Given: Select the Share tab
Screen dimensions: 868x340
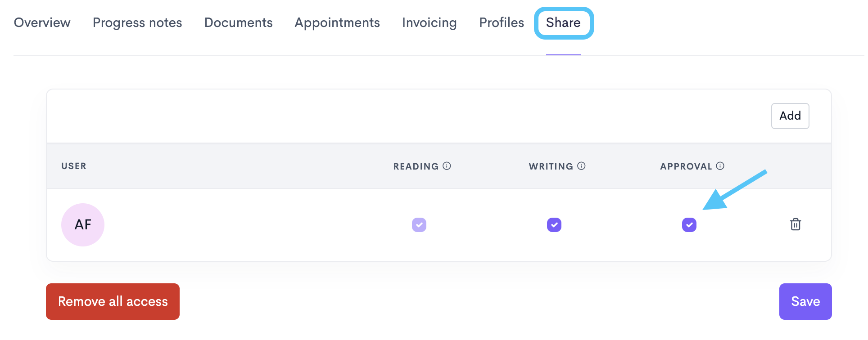Looking at the screenshot, I should coord(563,22).
